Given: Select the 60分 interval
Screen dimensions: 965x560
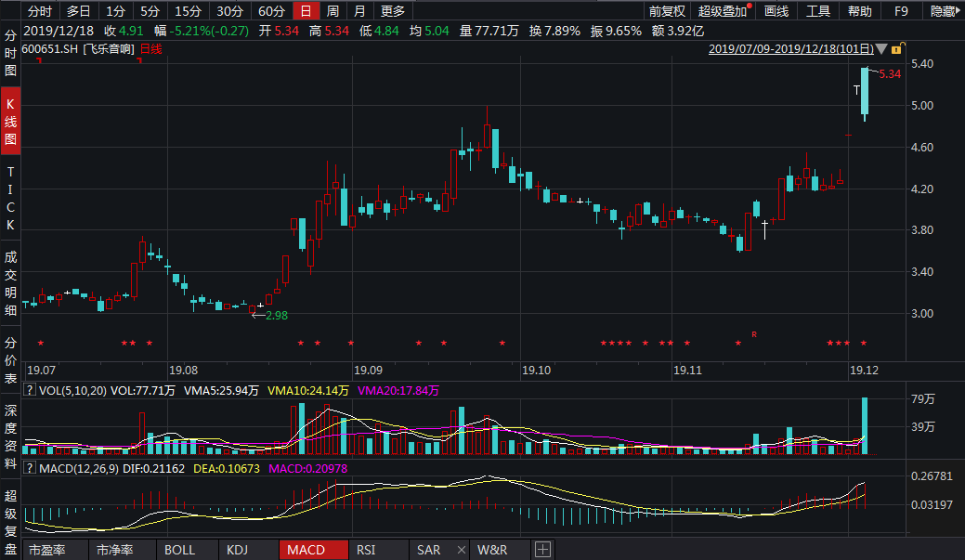Looking at the screenshot, I should click(271, 11).
